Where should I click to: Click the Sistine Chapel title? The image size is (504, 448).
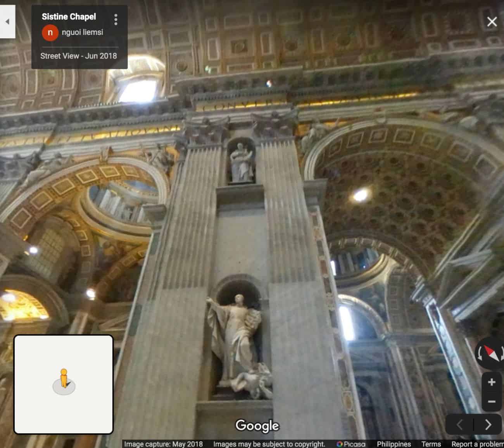pyautogui.click(x=69, y=17)
